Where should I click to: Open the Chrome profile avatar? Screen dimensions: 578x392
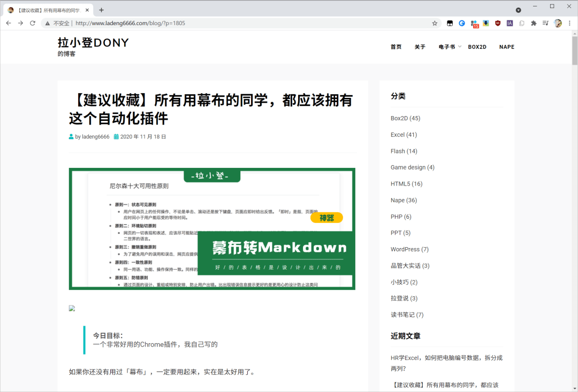tap(558, 23)
